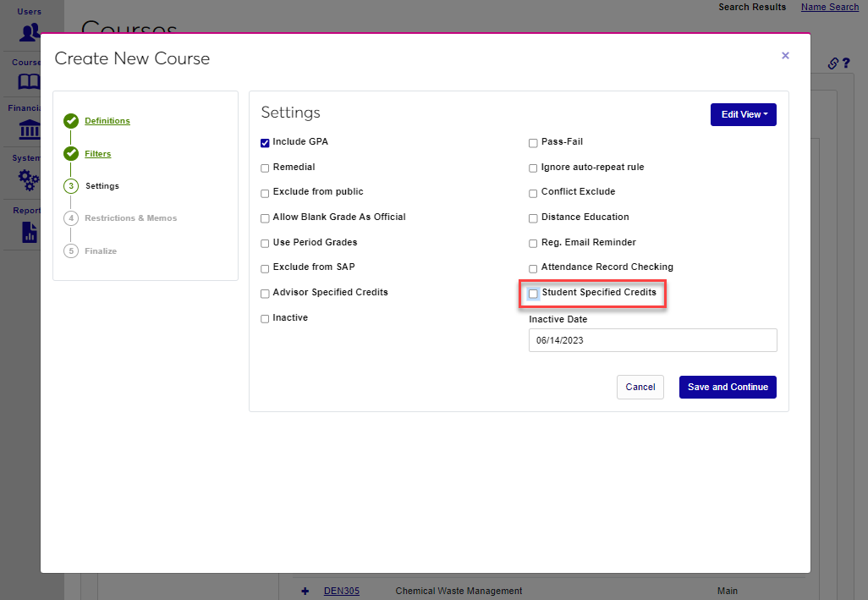The width and height of the screenshot is (868, 600).
Task: Open the Courses book icon
Action: (x=30, y=82)
